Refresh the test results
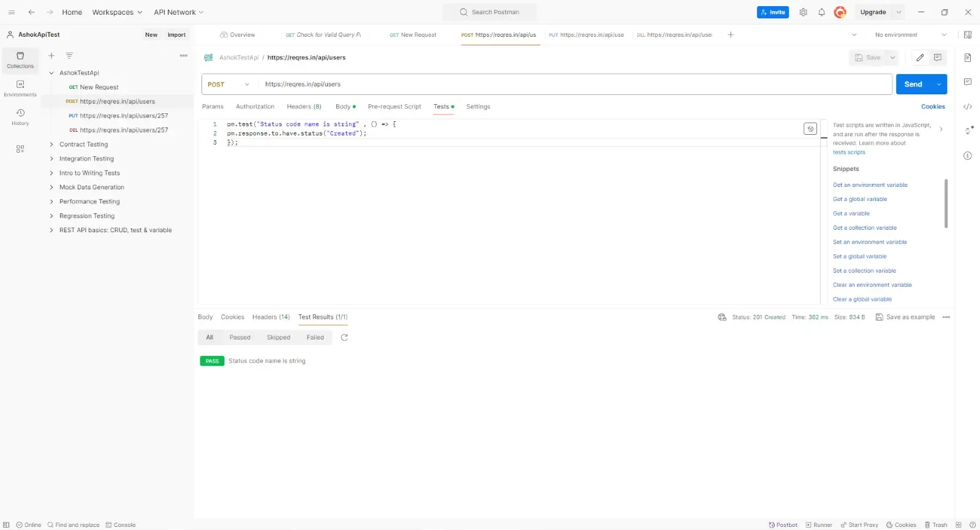 click(x=344, y=338)
